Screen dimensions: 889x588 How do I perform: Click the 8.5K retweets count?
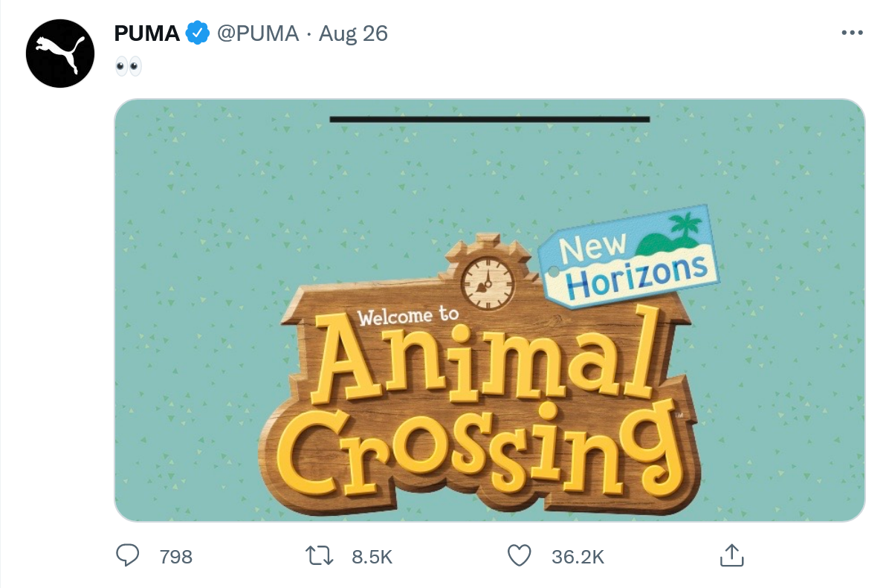(x=372, y=556)
